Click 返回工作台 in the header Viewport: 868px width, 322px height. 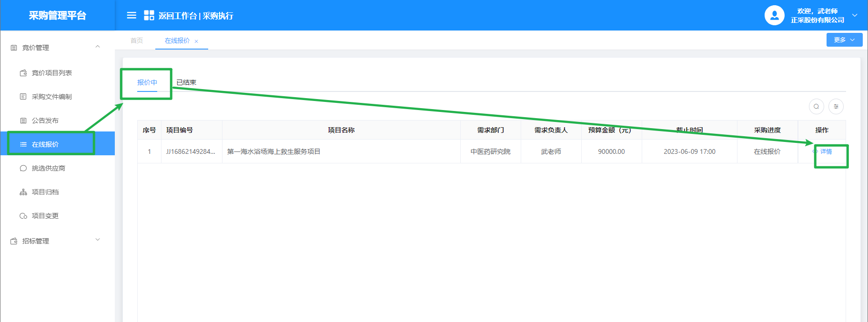(177, 16)
